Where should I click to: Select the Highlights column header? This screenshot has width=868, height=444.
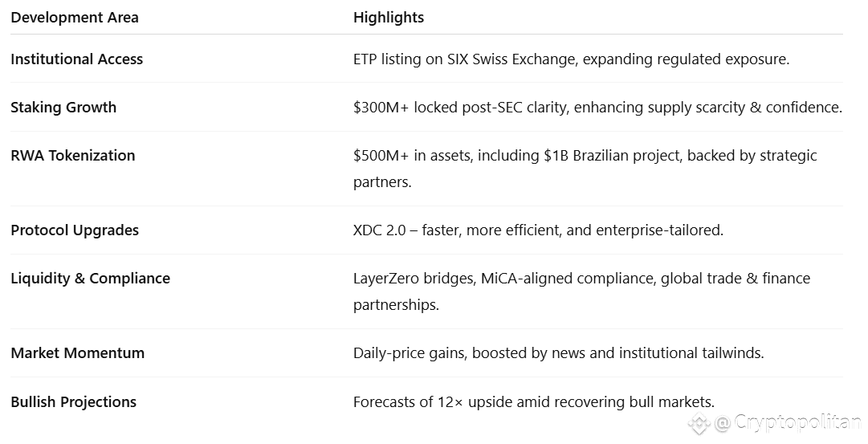pos(389,18)
